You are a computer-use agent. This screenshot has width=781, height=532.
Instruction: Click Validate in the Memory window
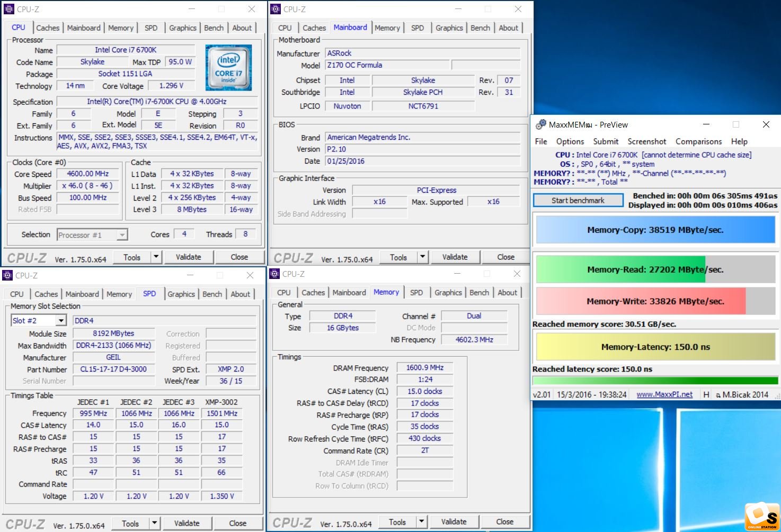click(454, 522)
